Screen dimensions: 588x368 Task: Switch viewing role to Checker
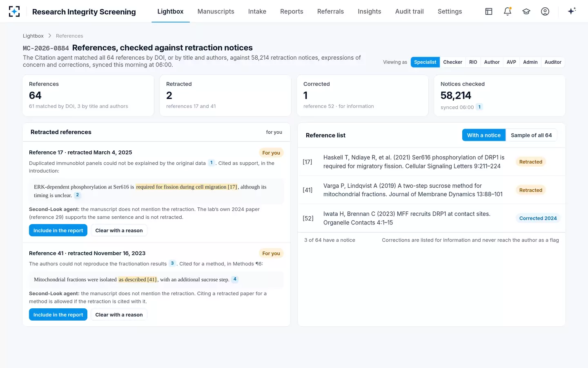pyautogui.click(x=452, y=62)
